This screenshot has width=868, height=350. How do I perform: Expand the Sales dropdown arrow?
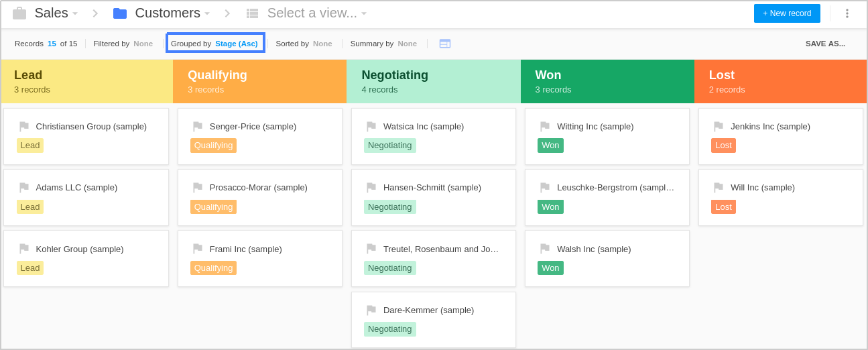pyautogui.click(x=75, y=13)
